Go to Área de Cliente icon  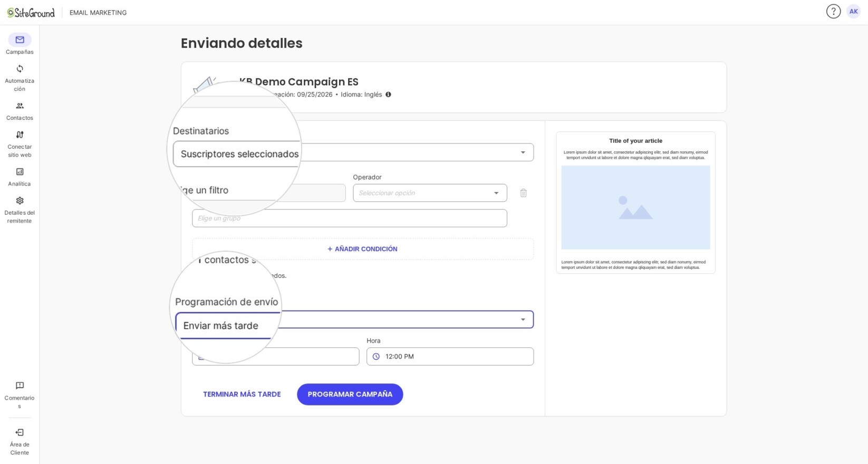point(20,432)
